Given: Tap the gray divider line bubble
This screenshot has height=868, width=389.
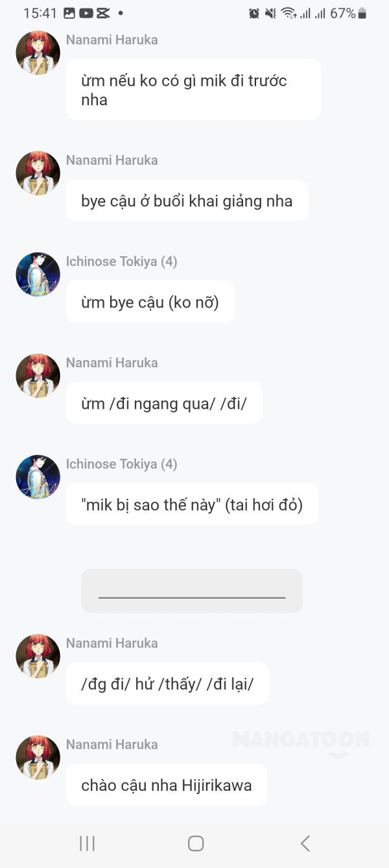Looking at the screenshot, I should tap(191, 590).
